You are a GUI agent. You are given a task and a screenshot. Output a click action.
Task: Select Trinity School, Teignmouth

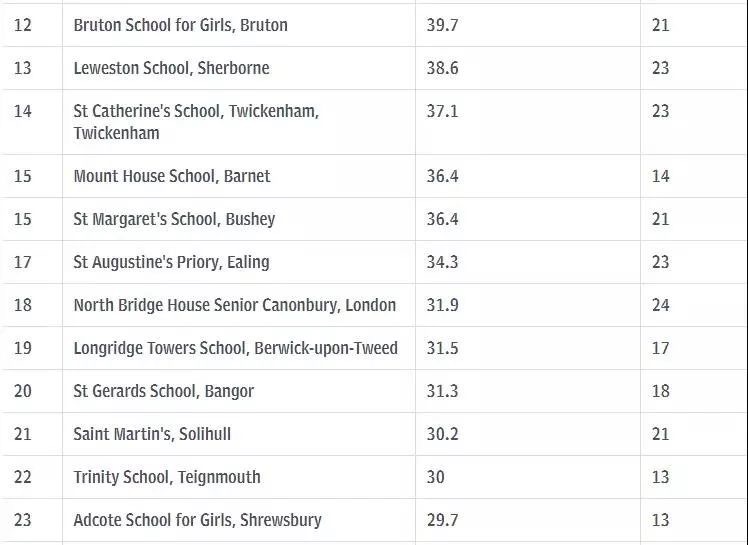pos(167,477)
